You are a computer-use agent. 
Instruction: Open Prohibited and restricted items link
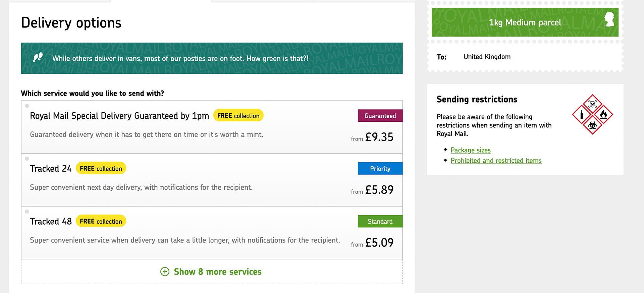click(x=496, y=161)
